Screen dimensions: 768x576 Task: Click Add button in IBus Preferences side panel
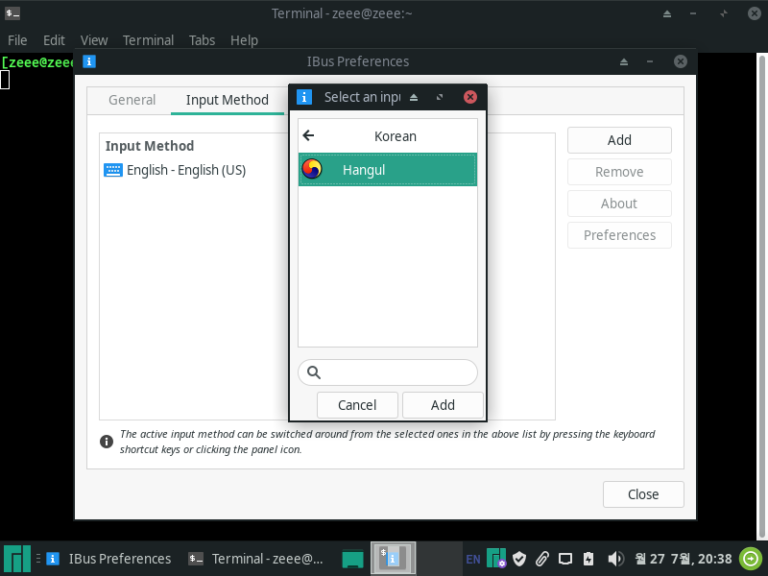619,140
